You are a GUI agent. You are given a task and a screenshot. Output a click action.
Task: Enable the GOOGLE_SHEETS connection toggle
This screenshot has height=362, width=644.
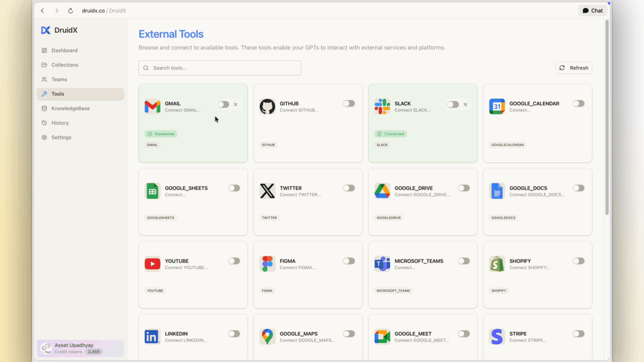(234, 188)
